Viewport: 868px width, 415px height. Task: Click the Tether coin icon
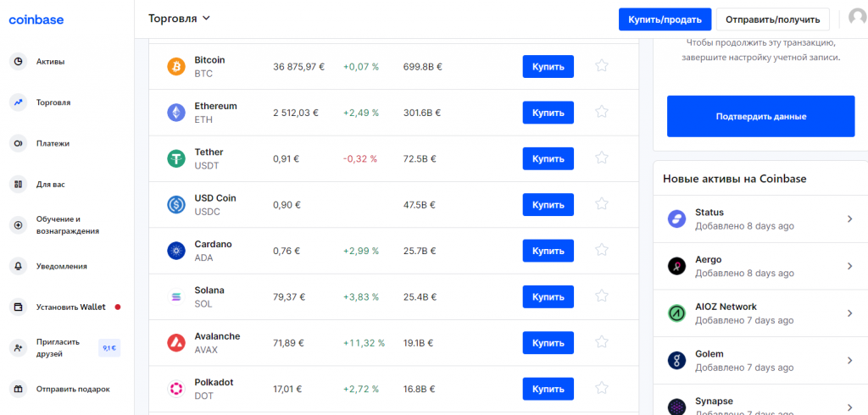click(176, 158)
